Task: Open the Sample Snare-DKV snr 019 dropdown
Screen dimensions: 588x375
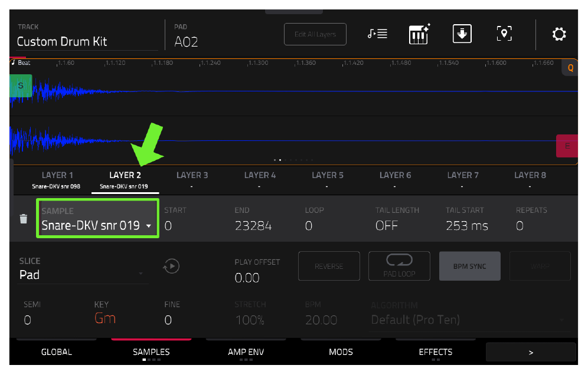Action: [x=97, y=218]
